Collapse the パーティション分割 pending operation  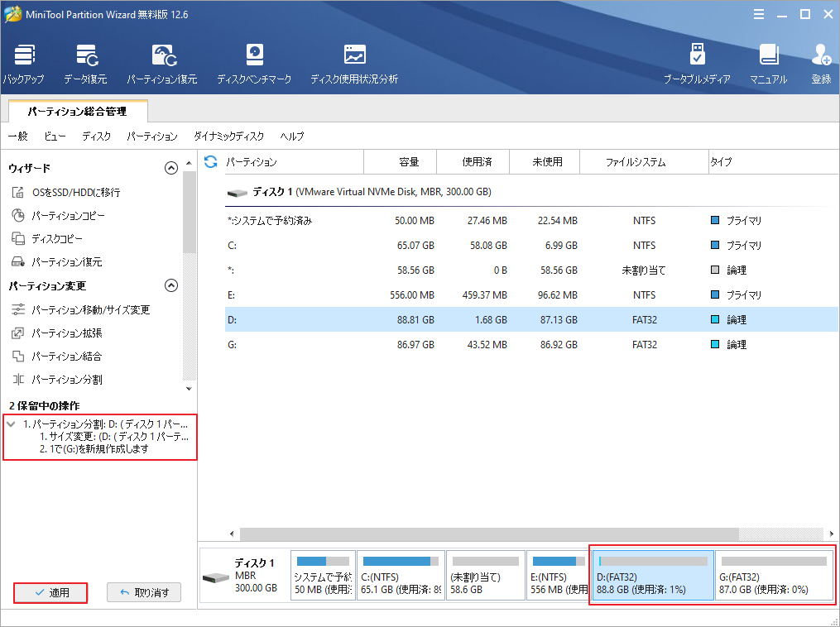9,423
